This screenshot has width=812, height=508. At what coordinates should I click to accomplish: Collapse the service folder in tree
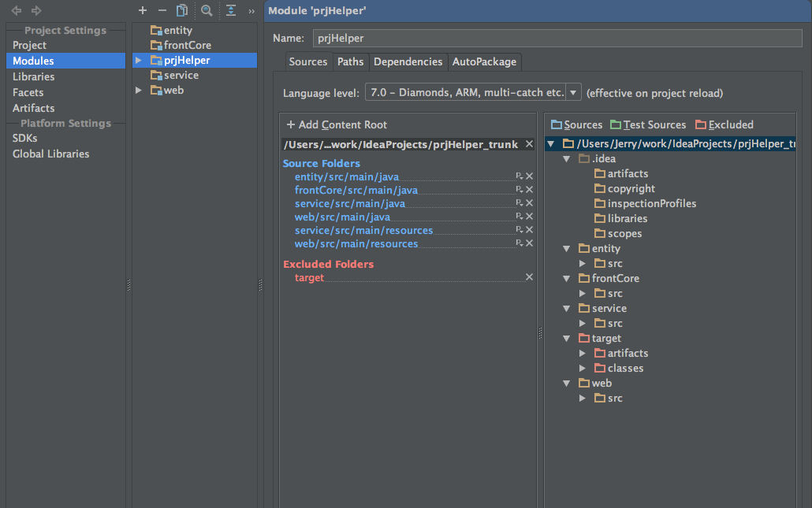point(567,309)
